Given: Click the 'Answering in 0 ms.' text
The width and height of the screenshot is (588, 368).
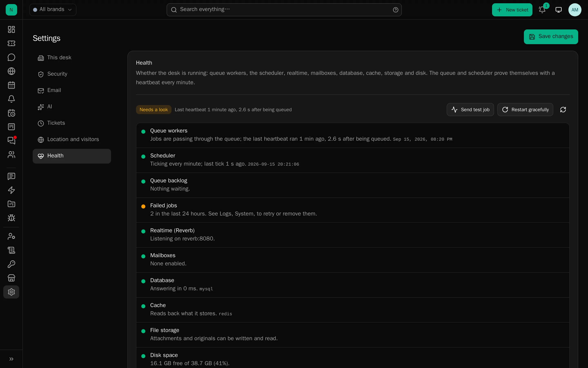Looking at the screenshot, I should 174,289.
